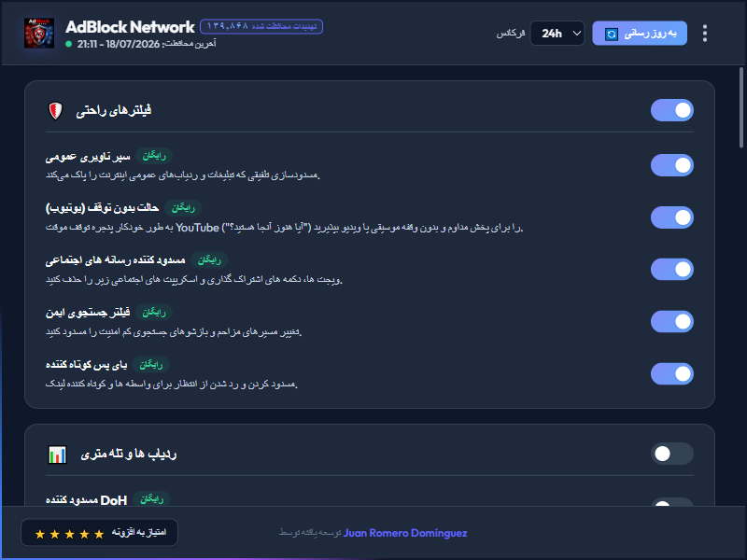
Task: Rate with the fifth star
Action: click(x=99, y=534)
